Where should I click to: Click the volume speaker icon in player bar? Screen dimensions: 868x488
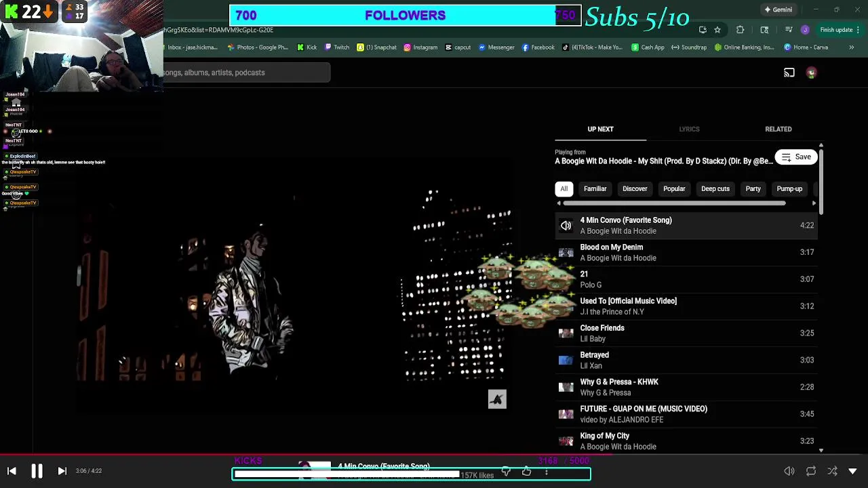point(789,471)
